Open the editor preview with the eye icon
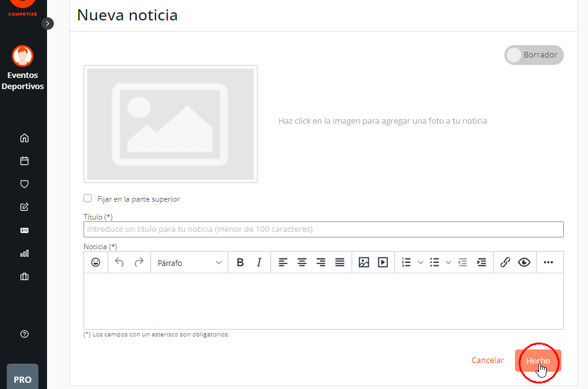Screen dimensions: 588x389 [524, 262]
